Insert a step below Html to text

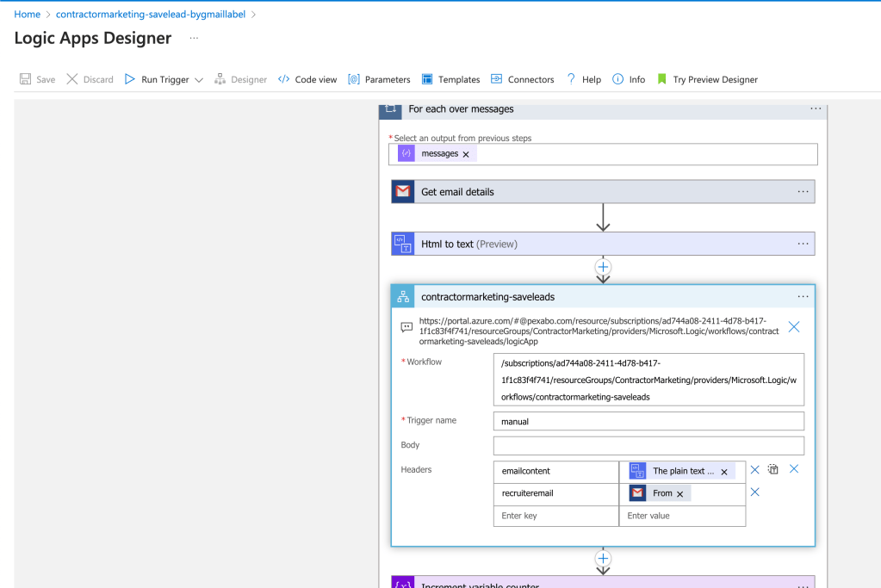tap(603, 267)
